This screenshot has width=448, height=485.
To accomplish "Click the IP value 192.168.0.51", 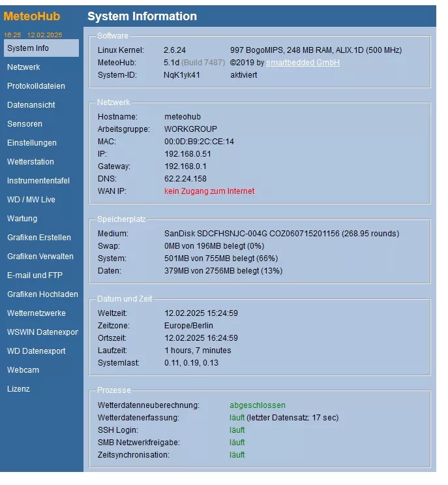I will [188, 154].
